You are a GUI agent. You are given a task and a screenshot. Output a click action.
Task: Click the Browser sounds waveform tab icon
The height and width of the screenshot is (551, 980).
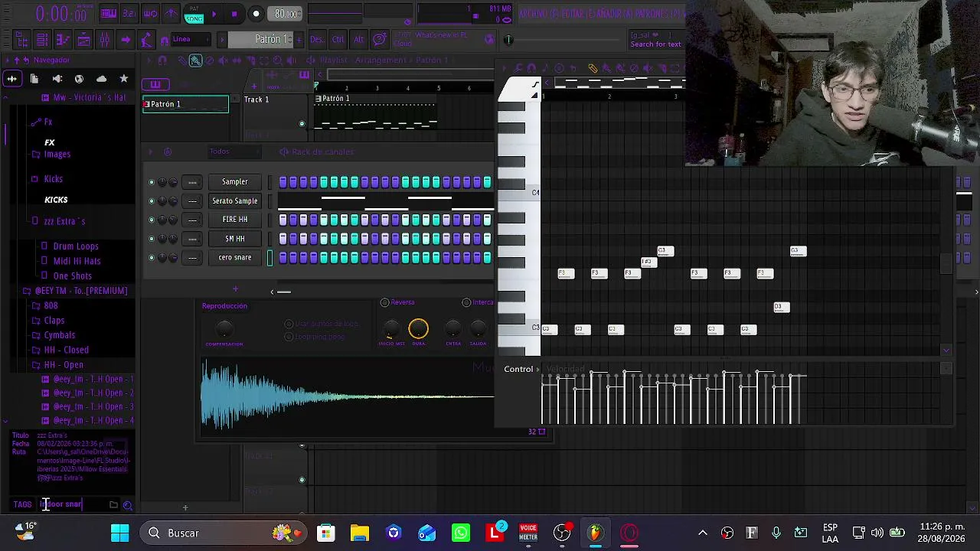[x=12, y=79]
